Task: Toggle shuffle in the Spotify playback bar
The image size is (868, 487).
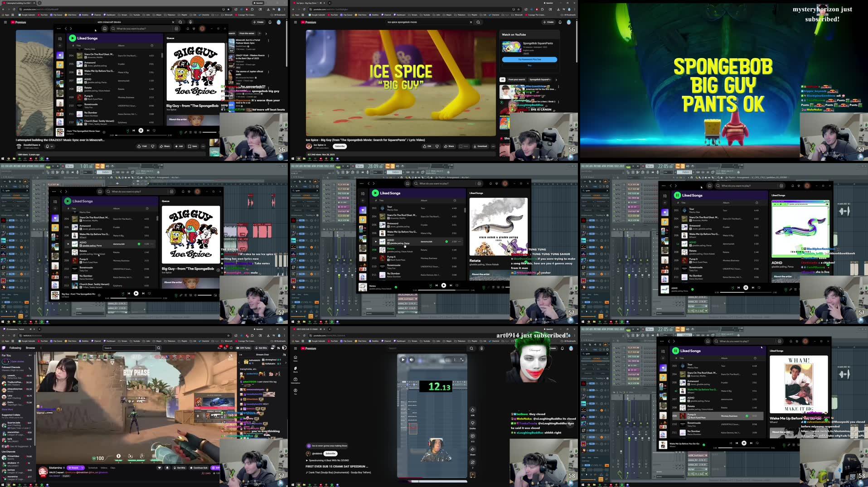Action: click(128, 130)
